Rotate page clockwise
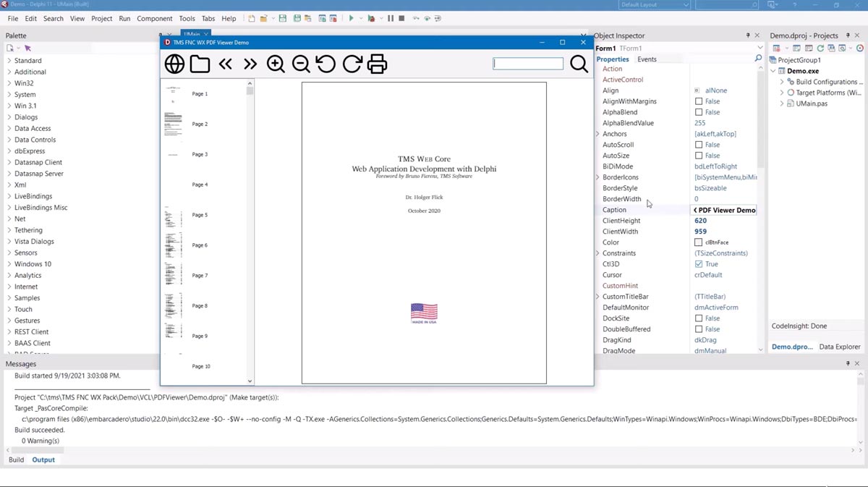The width and height of the screenshot is (868, 487). coord(352,64)
